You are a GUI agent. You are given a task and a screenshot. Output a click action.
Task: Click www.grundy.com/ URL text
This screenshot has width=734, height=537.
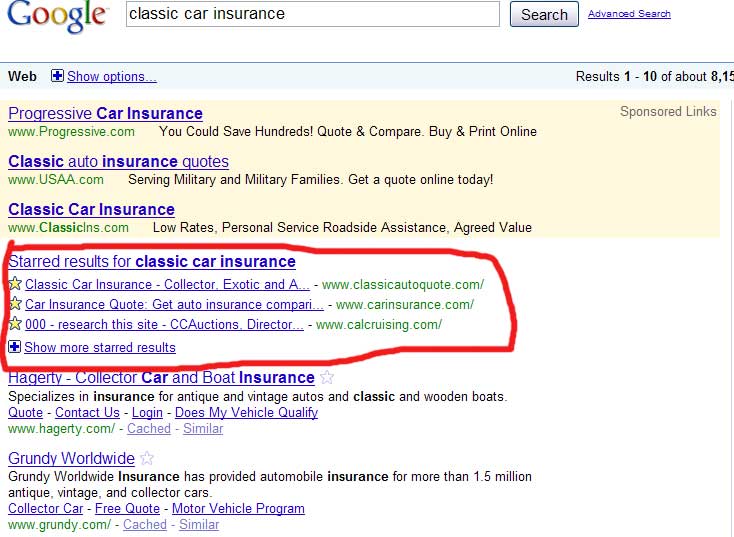pyautogui.click(x=59, y=524)
